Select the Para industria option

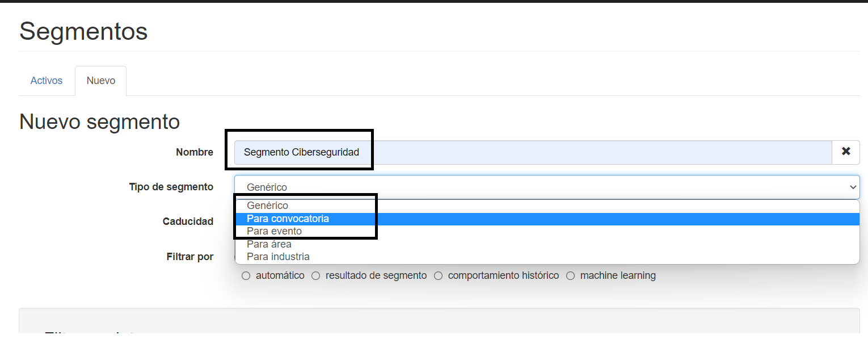point(547,257)
